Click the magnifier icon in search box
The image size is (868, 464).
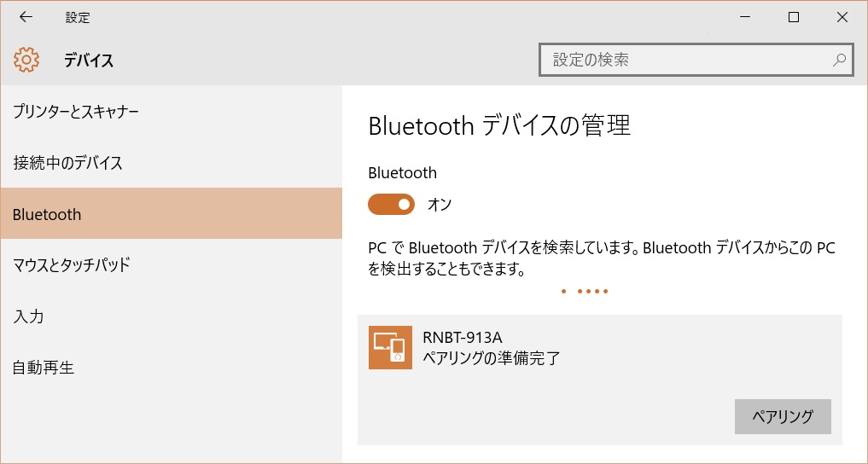coord(839,60)
